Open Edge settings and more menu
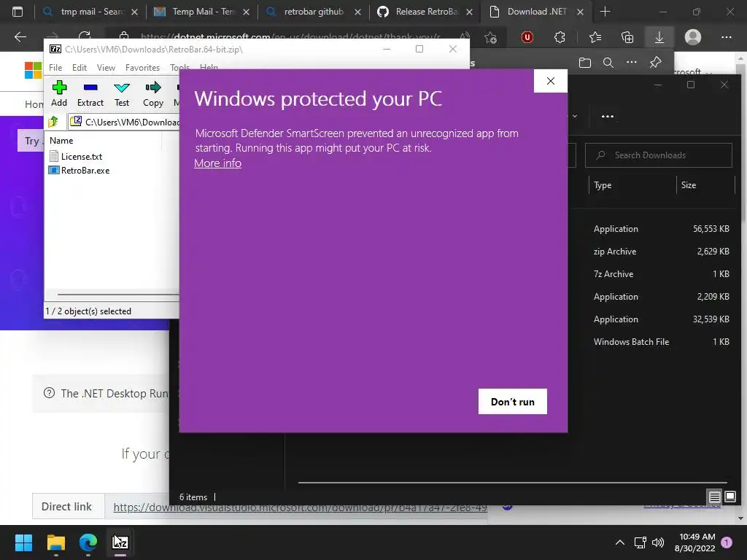 click(x=726, y=37)
